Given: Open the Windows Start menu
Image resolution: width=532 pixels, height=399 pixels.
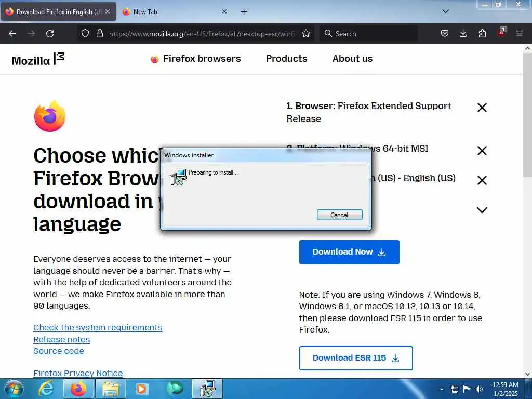Looking at the screenshot, I should tap(14, 389).
